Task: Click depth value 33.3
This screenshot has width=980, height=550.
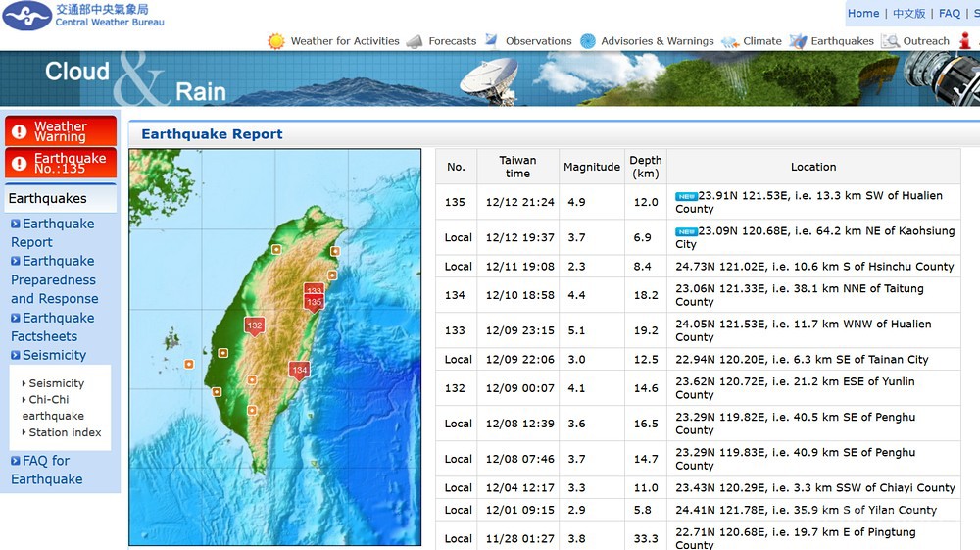Action: (646, 538)
